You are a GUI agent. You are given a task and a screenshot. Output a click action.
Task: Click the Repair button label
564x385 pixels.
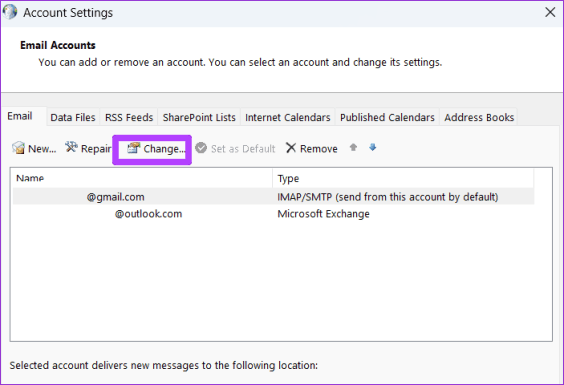click(x=96, y=149)
